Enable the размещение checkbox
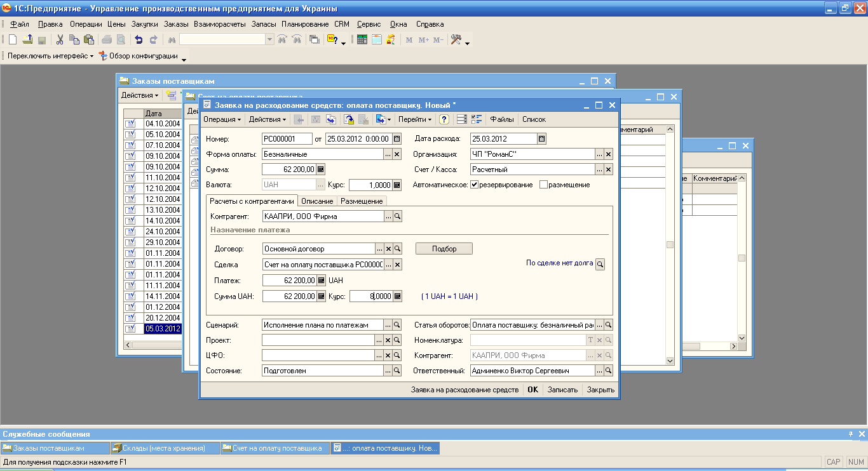The width and height of the screenshot is (868, 471). (x=543, y=185)
